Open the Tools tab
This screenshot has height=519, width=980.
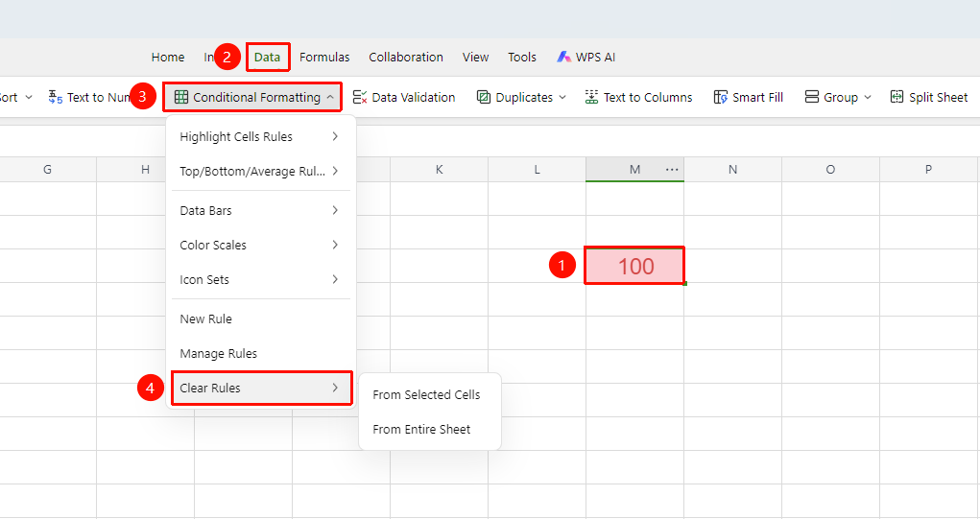click(x=522, y=57)
